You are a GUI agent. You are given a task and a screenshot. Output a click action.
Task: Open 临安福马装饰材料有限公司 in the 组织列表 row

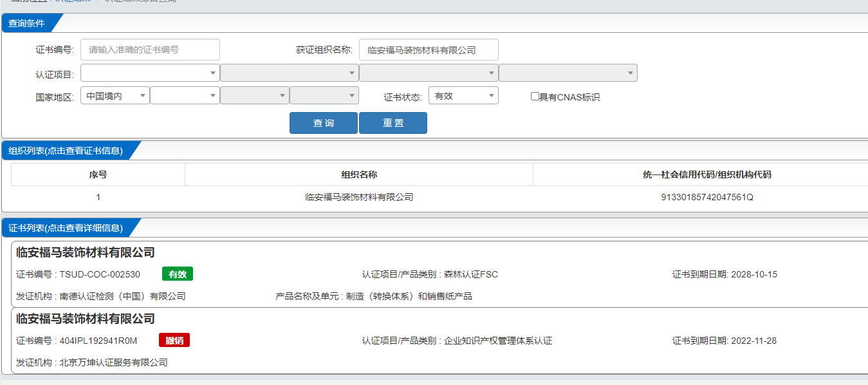pos(359,197)
